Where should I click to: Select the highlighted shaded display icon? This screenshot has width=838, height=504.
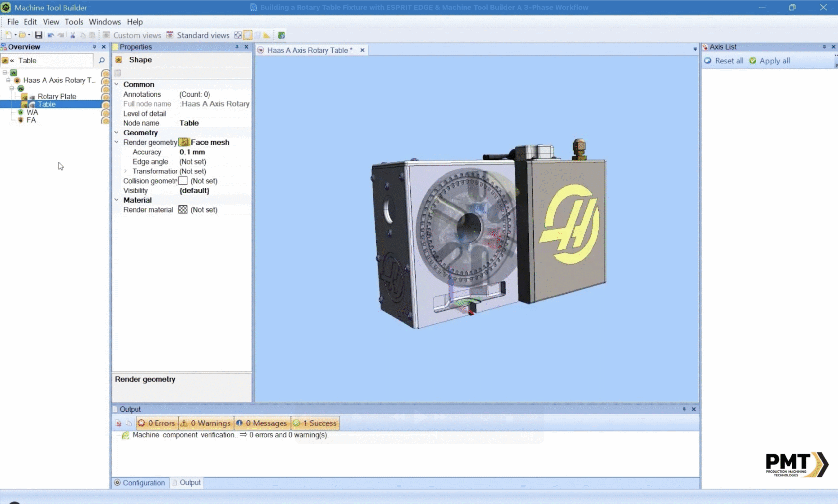(x=247, y=35)
